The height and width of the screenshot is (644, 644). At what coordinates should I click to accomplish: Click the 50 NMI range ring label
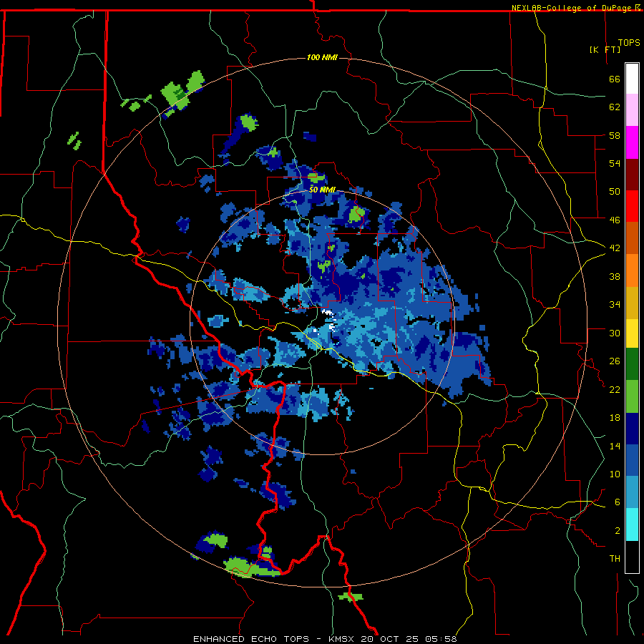(x=322, y=190)
